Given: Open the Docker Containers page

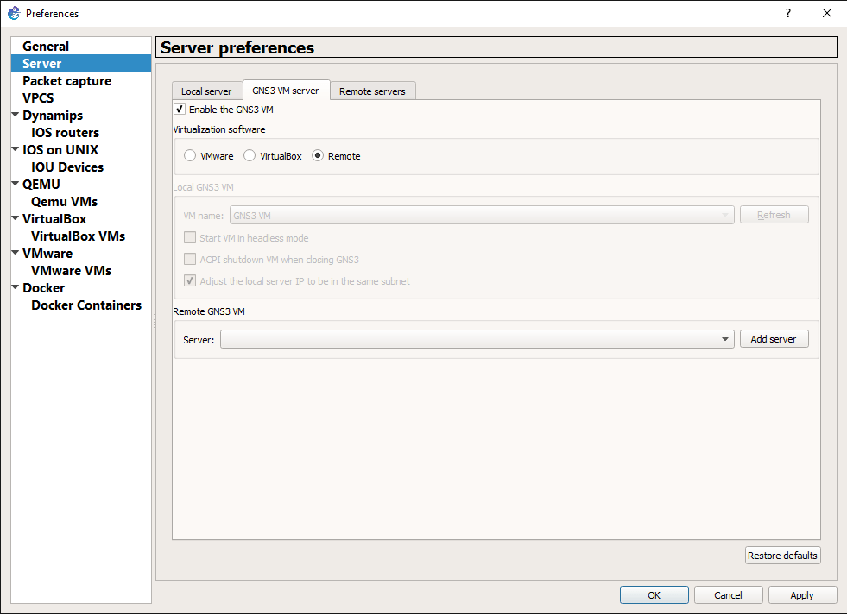Looking at the screenshot, I should tap(86, 305).
